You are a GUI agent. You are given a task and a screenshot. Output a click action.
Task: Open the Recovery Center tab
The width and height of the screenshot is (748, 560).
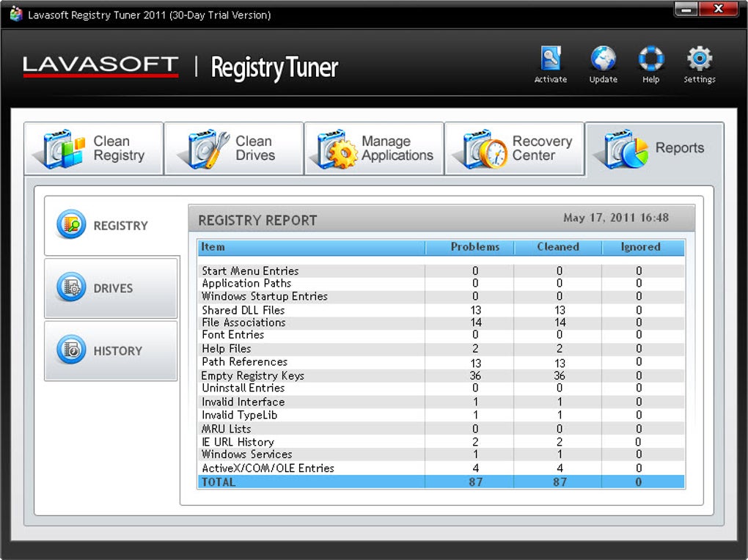(x=514, y=148)
